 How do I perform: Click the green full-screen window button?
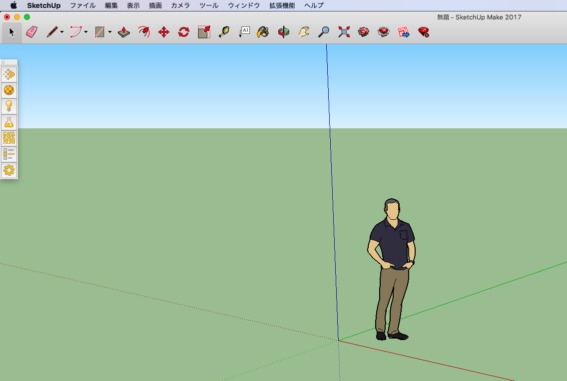pos(27,17)
